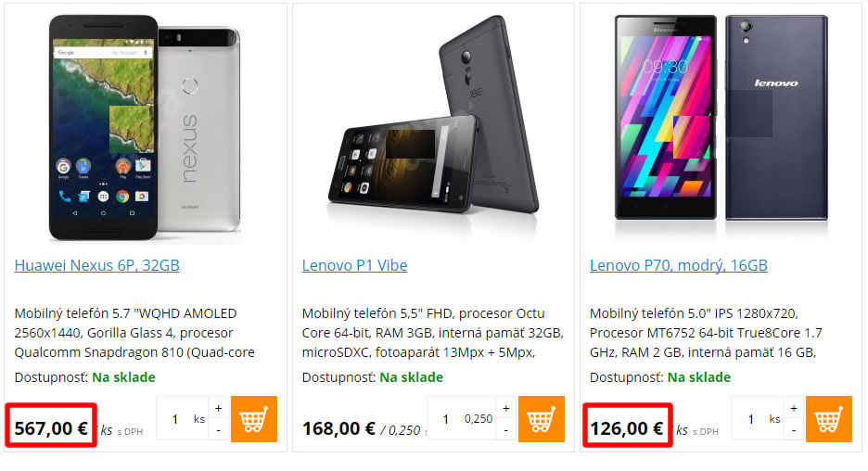Add Huawei Nexus 6P to cart

coord(253,419)
